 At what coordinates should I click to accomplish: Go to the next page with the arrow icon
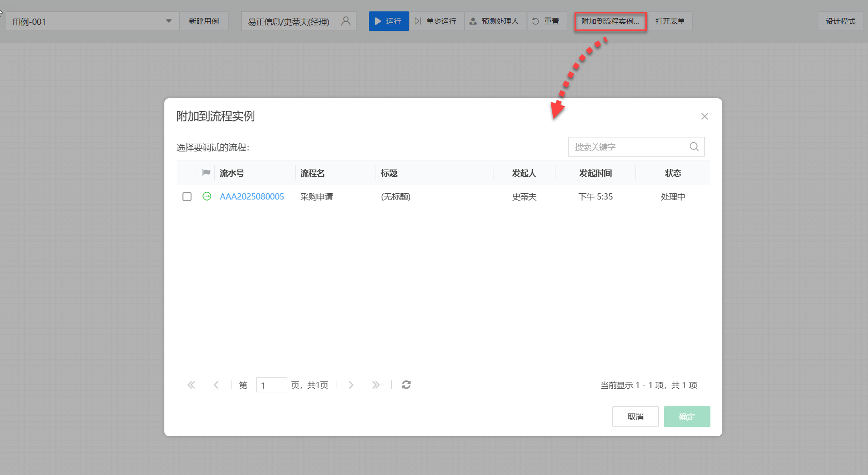click(x=351, y=385)
